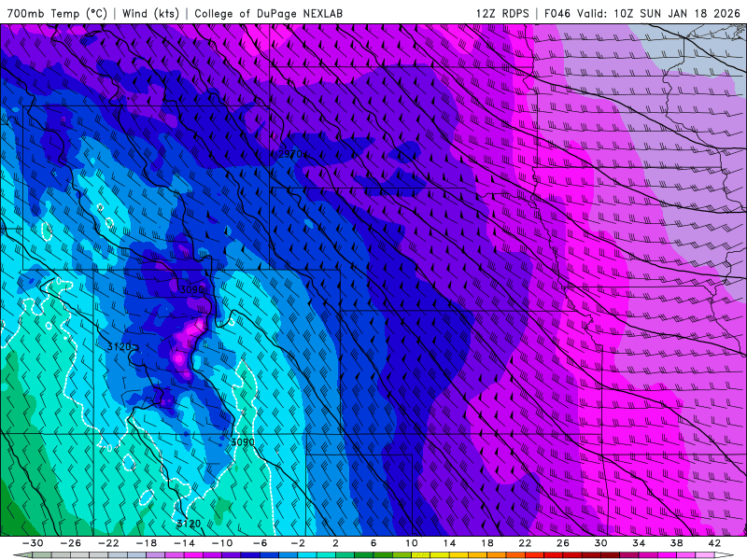Click the 'F046' forecast hour label

coord(557,13)
